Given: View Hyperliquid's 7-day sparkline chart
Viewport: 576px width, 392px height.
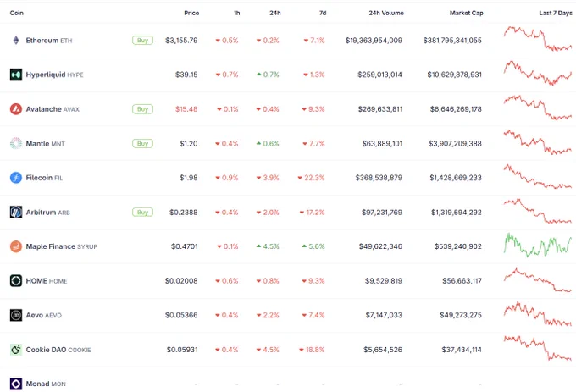Looking at the screenshot, I should pos(537,73).
